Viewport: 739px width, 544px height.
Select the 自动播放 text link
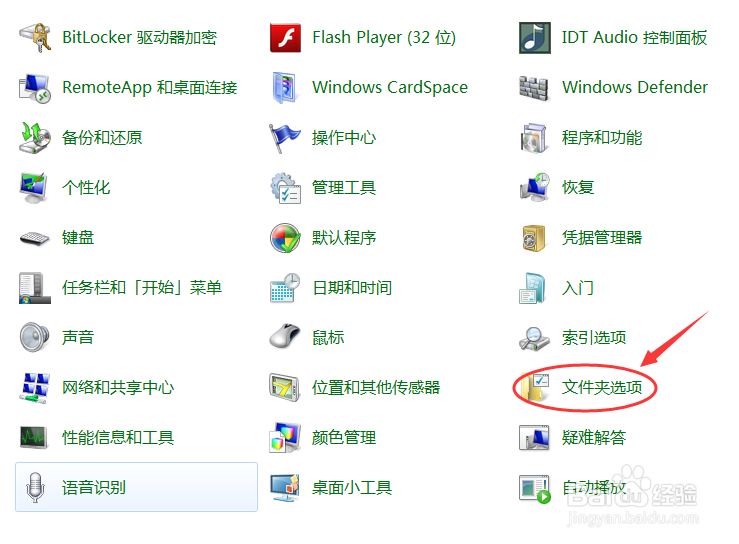coord(594,487)
